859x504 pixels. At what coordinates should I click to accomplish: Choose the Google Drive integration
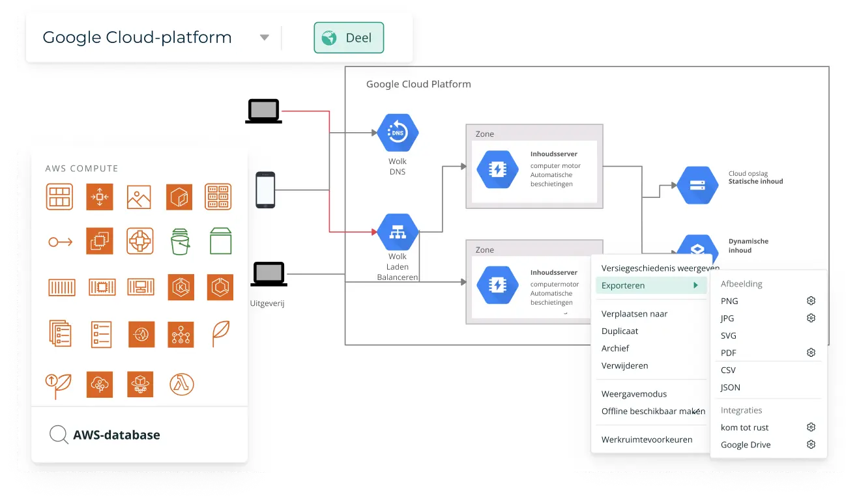click(x=746, y=445)
